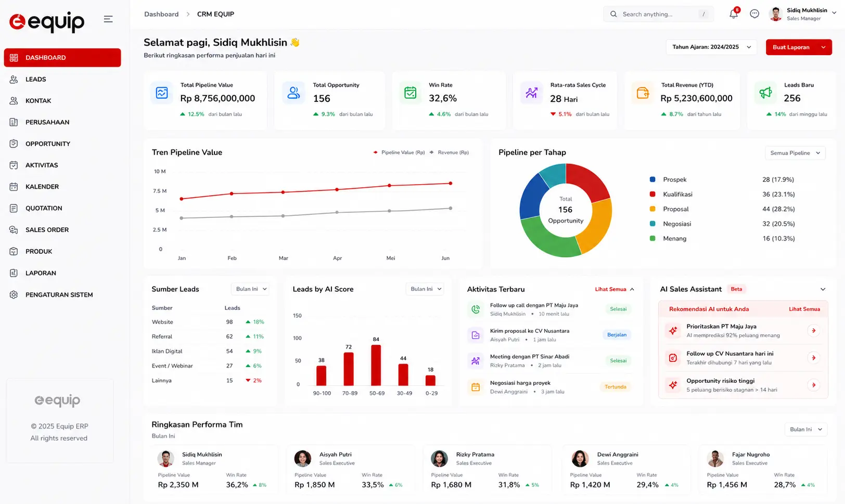Click Prospek blue legend swatch
The image size is (845, 504).
(652, 179)
